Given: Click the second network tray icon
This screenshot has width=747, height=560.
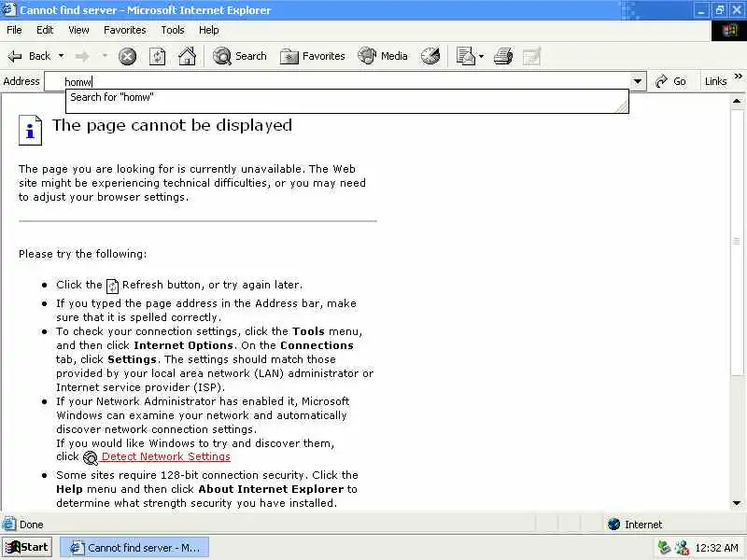Looking at the screenshot, I should (x=682, y=548).
